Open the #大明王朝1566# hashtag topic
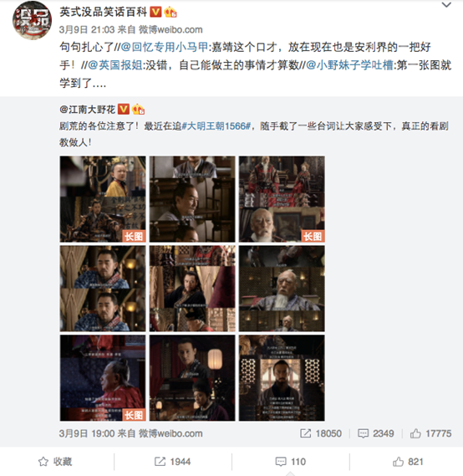 point(216,126)
